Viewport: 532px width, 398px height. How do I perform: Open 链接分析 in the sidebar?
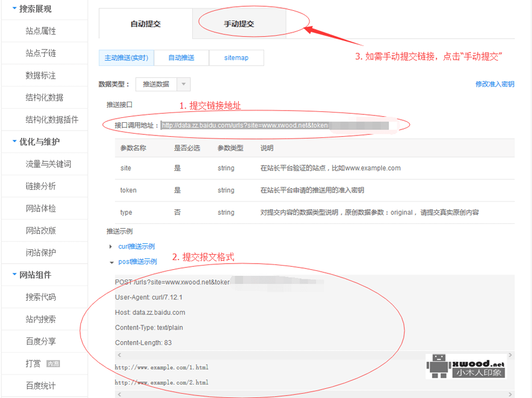point(41,186)
